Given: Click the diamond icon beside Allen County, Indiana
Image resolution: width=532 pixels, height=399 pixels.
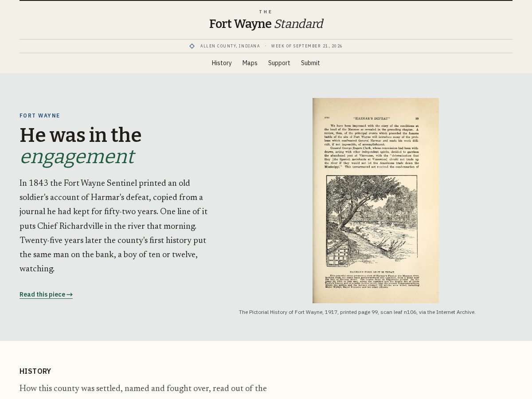Looking at the screenshot, I should [192, 46].
